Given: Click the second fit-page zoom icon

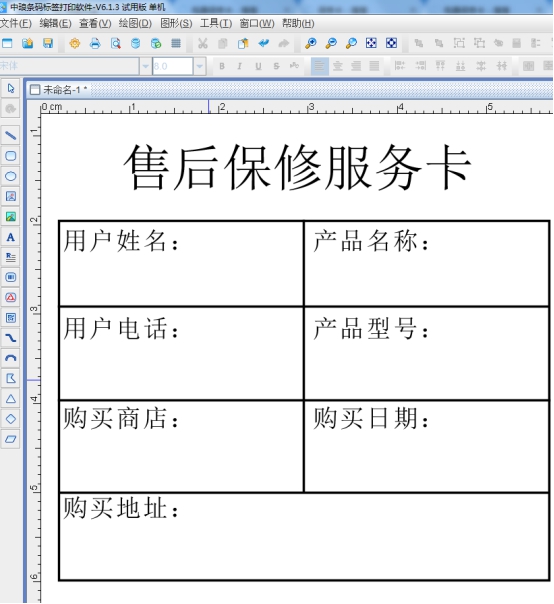Looking at the screenshot, I should click(391, 43).
